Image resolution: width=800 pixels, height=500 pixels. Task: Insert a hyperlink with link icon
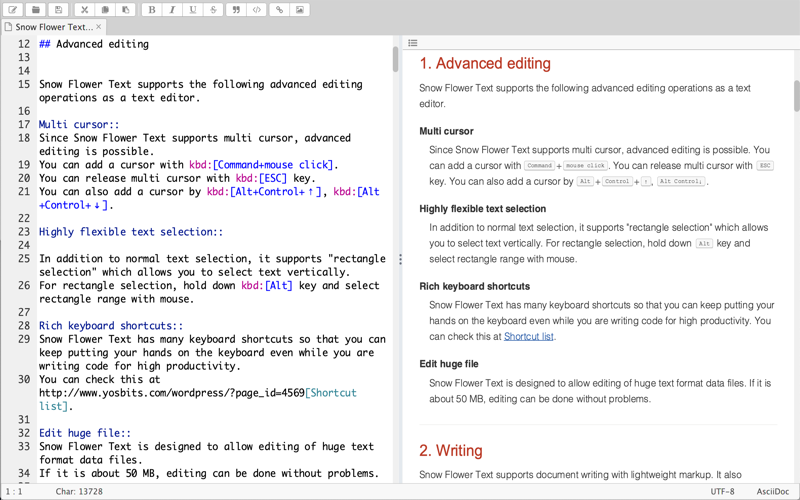(x=279, y=9)
